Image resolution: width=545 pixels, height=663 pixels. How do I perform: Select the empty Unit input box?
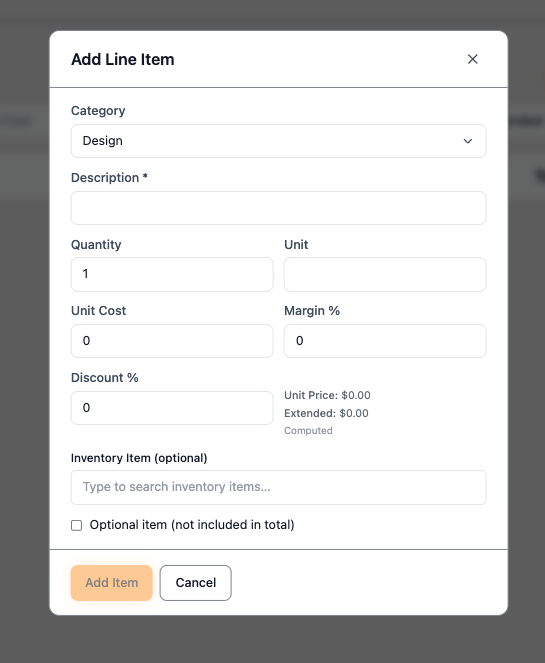point(385,274)
